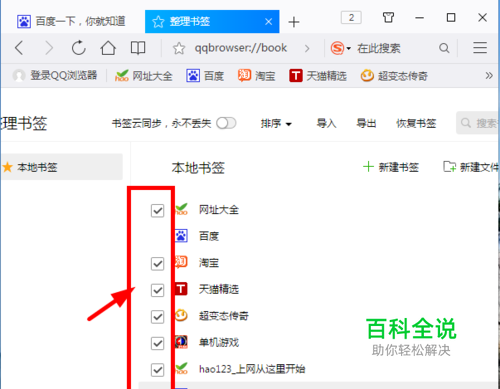Click the 恢复书签 button
Screen dimensions: 500x389
[x=416, y=123]
